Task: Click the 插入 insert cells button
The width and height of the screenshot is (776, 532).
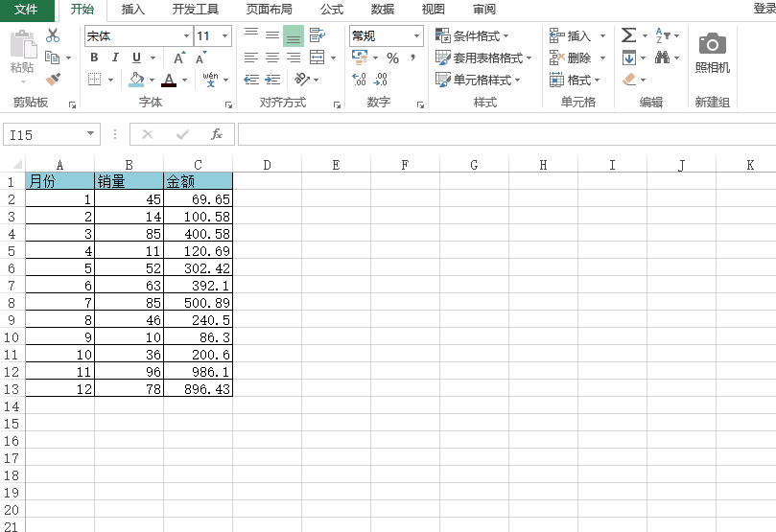Action: pyautogui.click(x=570, y=35)
